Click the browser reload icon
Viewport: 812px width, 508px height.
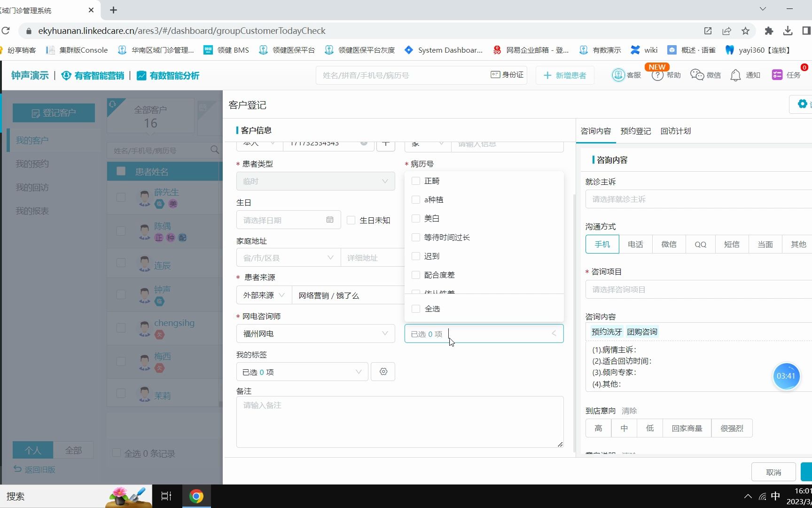(x=6, y=31)
